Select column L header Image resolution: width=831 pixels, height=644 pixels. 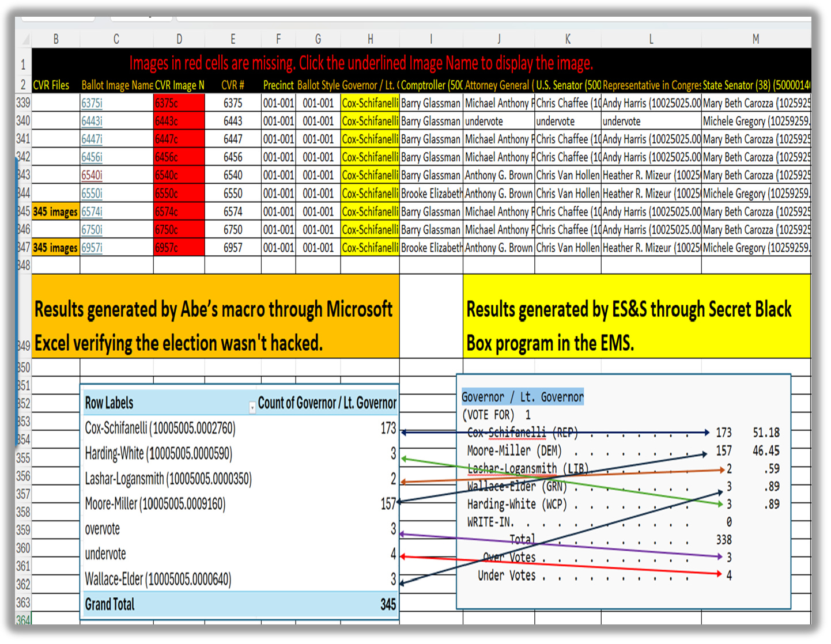coord(651,39)
